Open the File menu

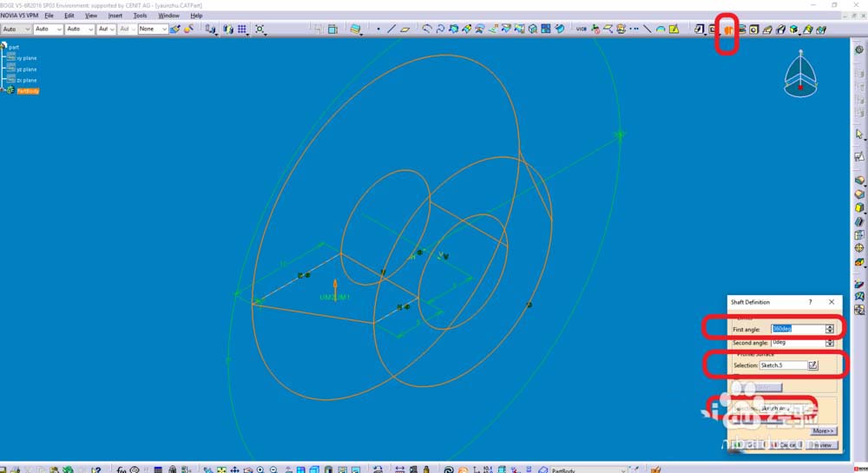(x=49, y=16)
